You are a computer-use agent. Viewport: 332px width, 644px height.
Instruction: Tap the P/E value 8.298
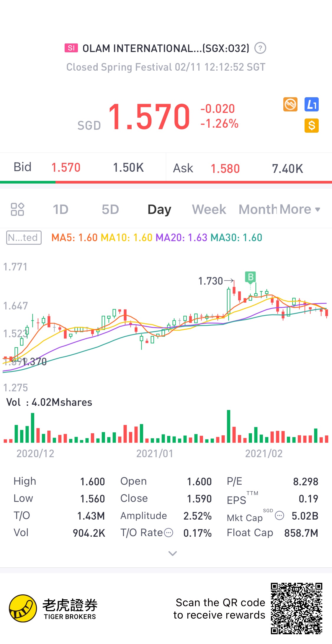coord(305,482)
